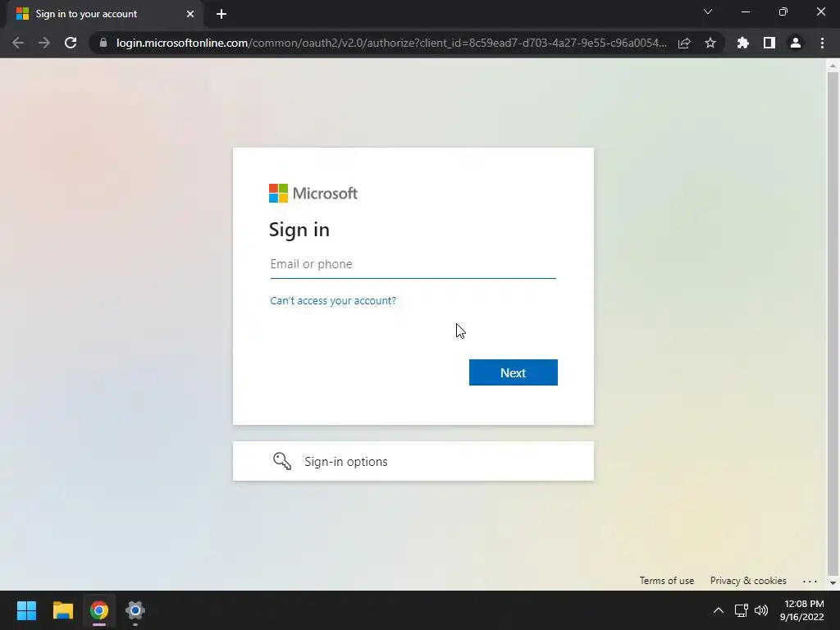The height and width of the screenshot is (630, 840).
Task: Open the Settings gear taskbar icon
Action: pyautogui.click(x=135, y=610)
